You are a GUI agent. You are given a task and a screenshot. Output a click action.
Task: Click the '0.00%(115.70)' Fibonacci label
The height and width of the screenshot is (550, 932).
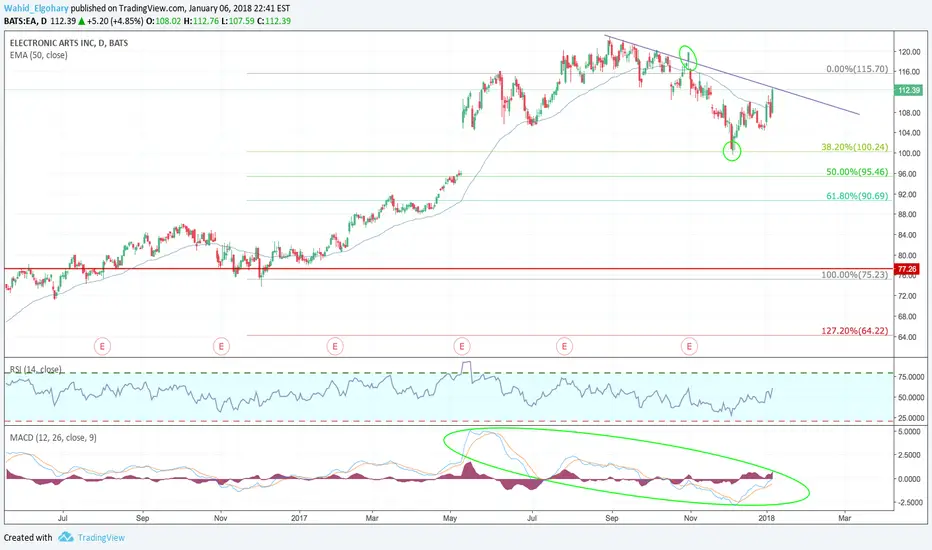(x=857, y=69)
